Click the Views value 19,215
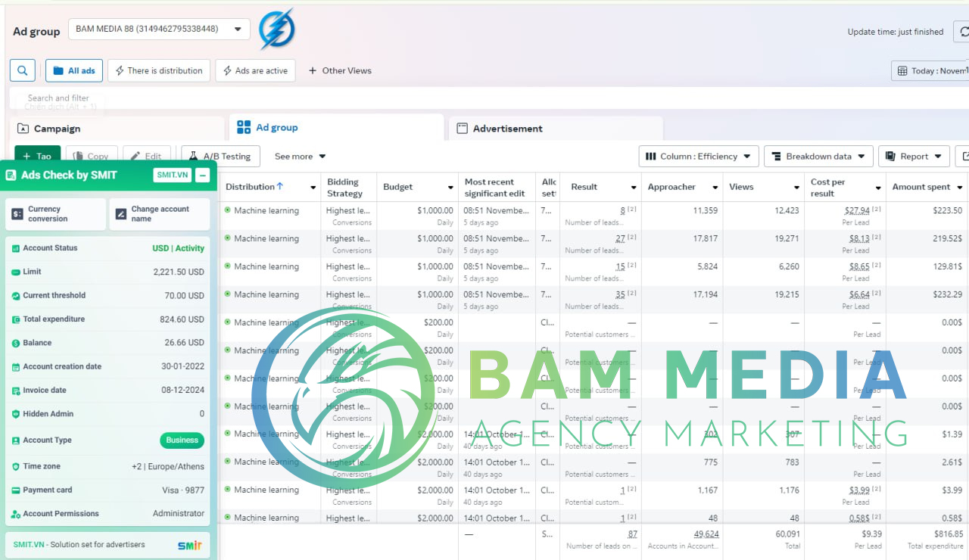The height and width of the screenshot is (560, 969). [x=787, y=294]
